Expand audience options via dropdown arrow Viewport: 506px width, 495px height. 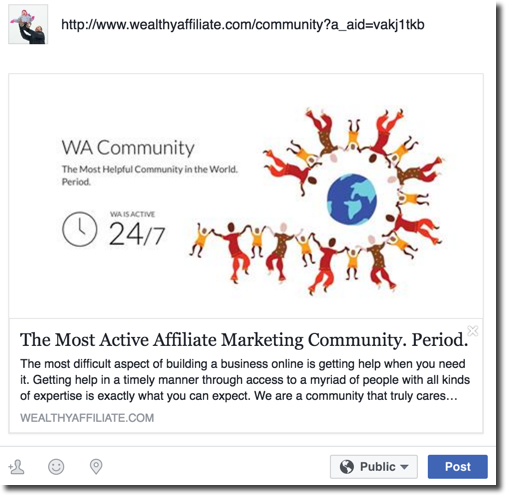click(404, 467)
